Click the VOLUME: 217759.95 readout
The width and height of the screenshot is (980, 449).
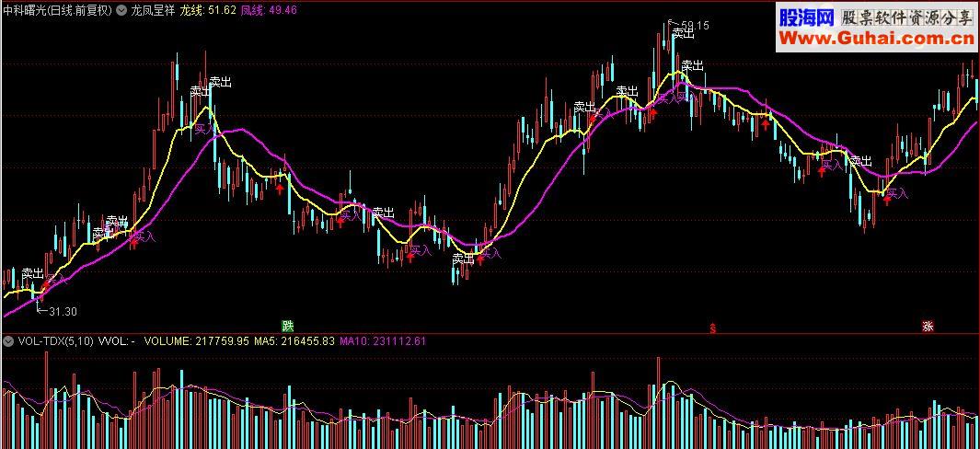click(x=197, y=341)
